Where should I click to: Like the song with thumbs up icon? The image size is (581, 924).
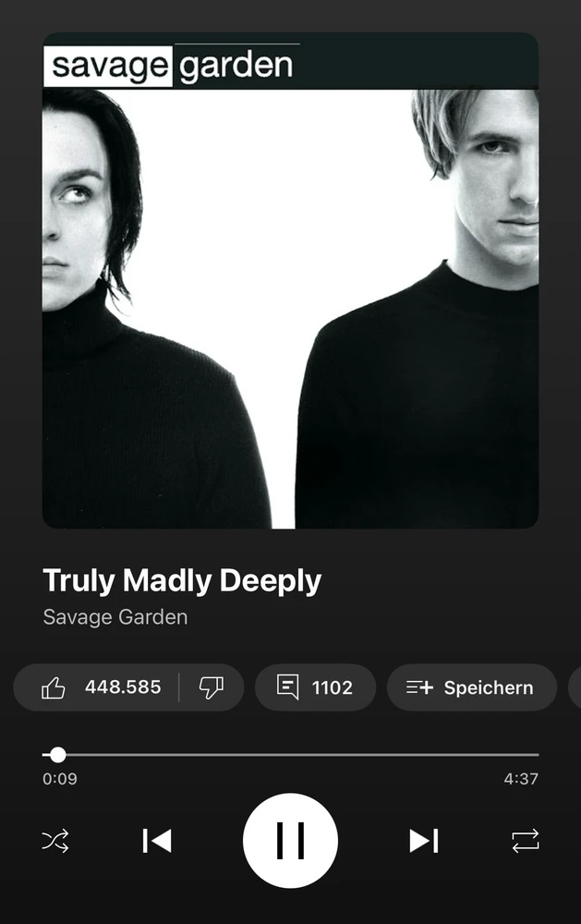coord(54,687)
